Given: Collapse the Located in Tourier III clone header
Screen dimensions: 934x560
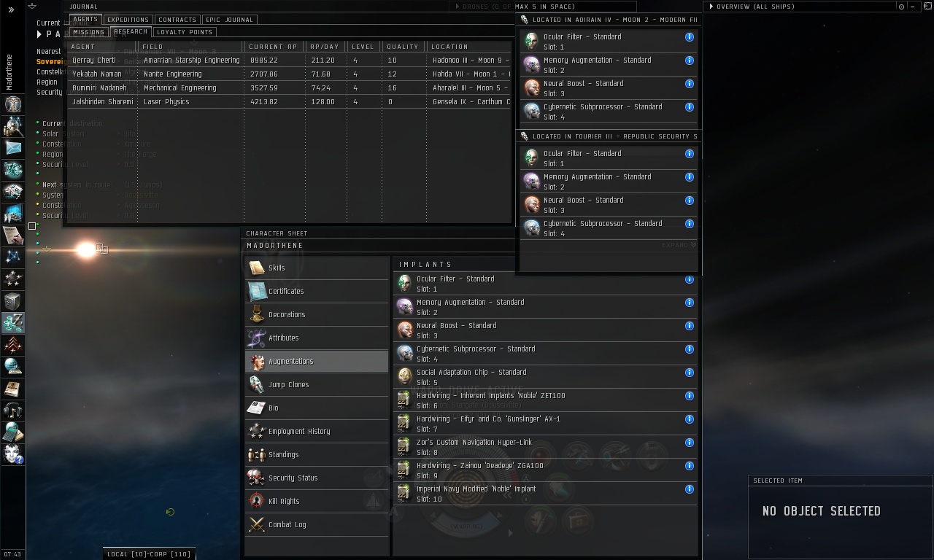Looking at the screenshot, I should tap(609, 136).
